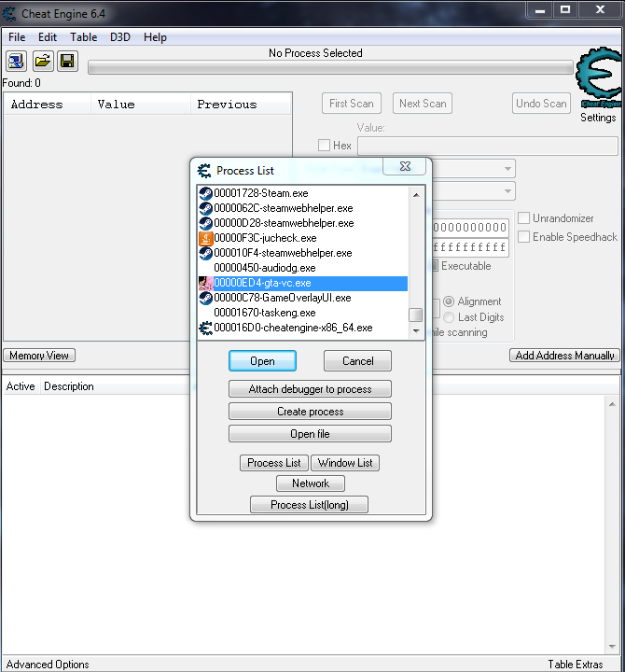This screenshot has width=625, height=672.
Task: Click process list scrollbar thumb
Action: pos(415,315)
